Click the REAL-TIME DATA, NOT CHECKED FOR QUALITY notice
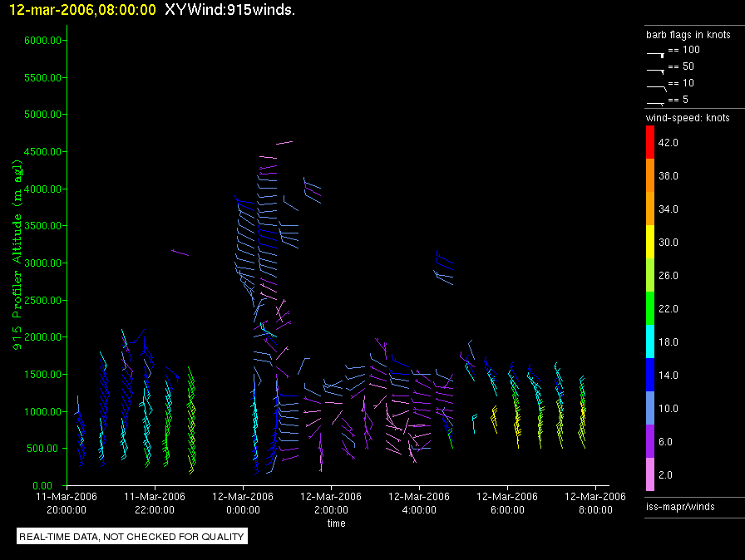 131,536
